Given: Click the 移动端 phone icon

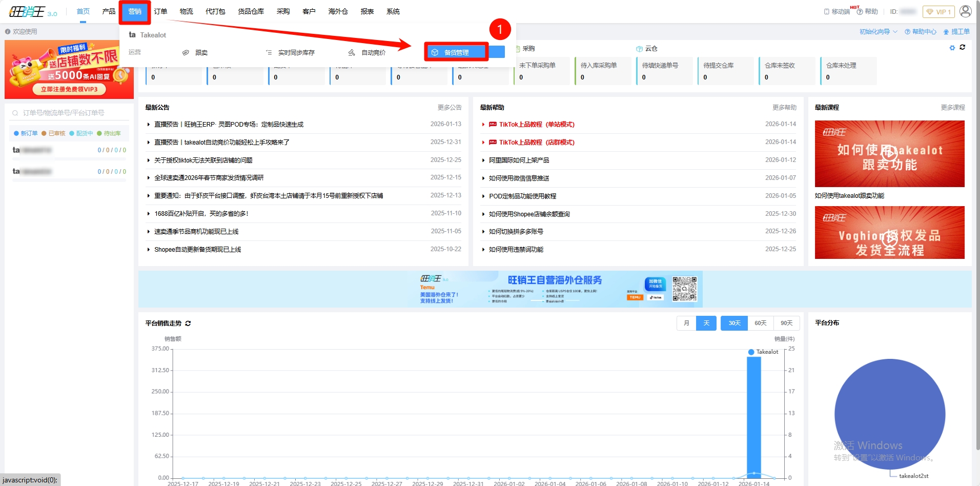Looking at the screenshot, I should (826, 12).
